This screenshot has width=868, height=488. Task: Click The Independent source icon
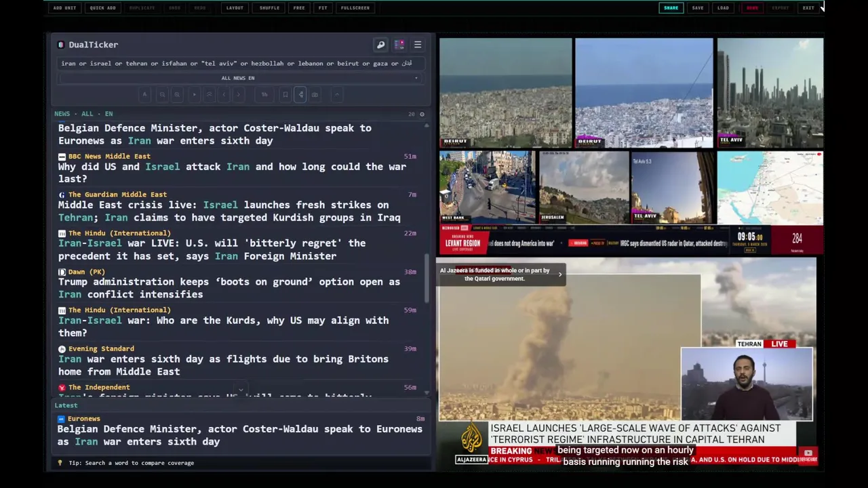tap(62, 388)
